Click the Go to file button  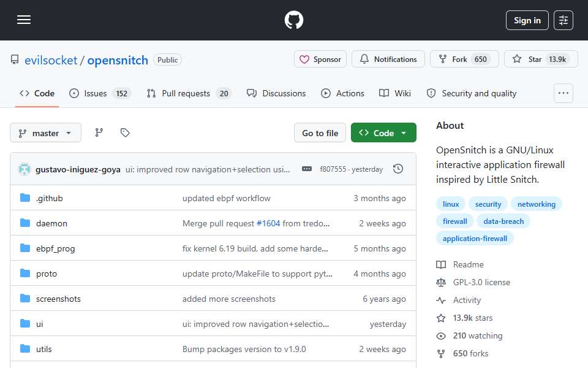coord(320,133)
